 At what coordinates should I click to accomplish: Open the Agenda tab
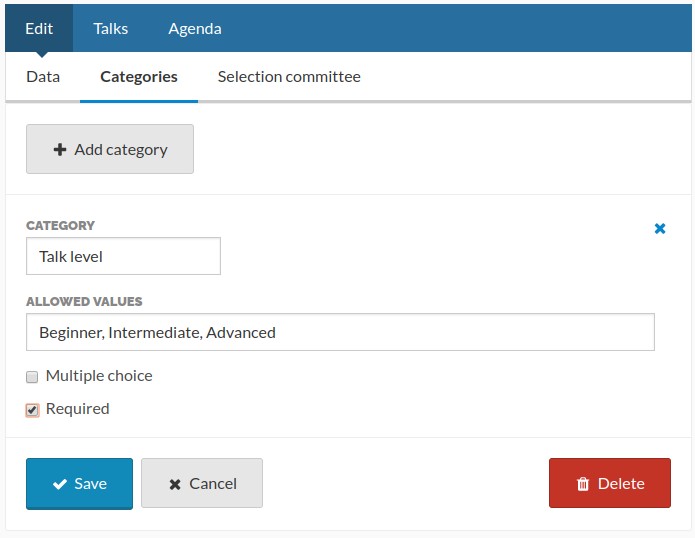click(195, 28)
